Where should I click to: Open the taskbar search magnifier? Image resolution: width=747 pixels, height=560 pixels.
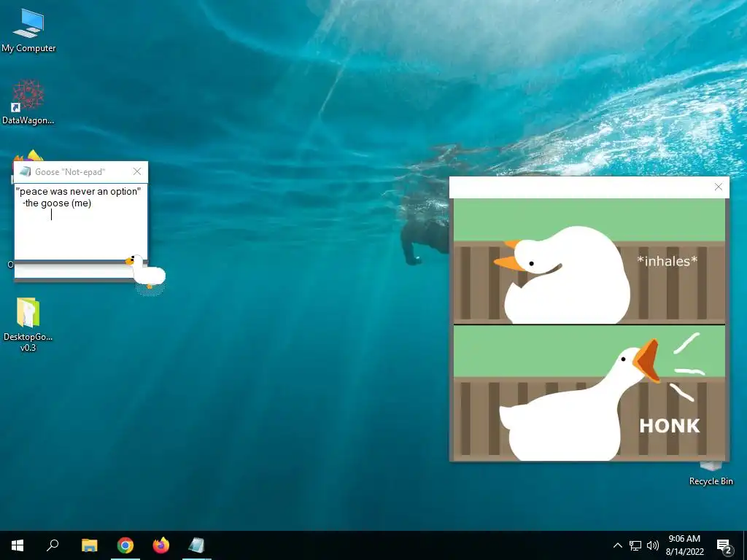[53, 545]
